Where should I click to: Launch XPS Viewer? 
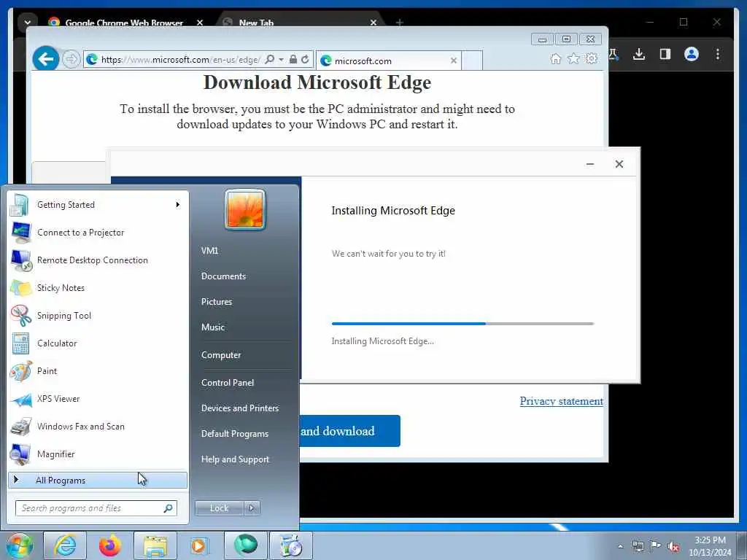coord(98,399)
